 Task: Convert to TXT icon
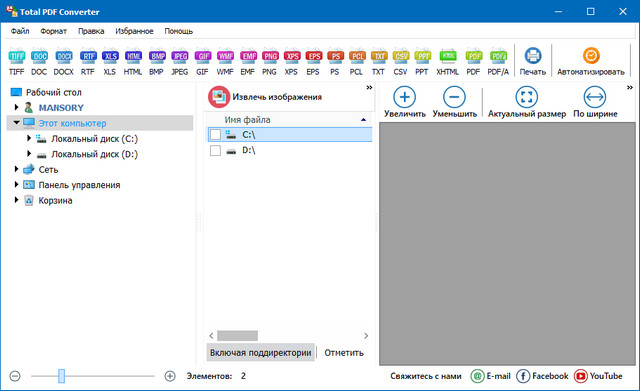[379, 56]
